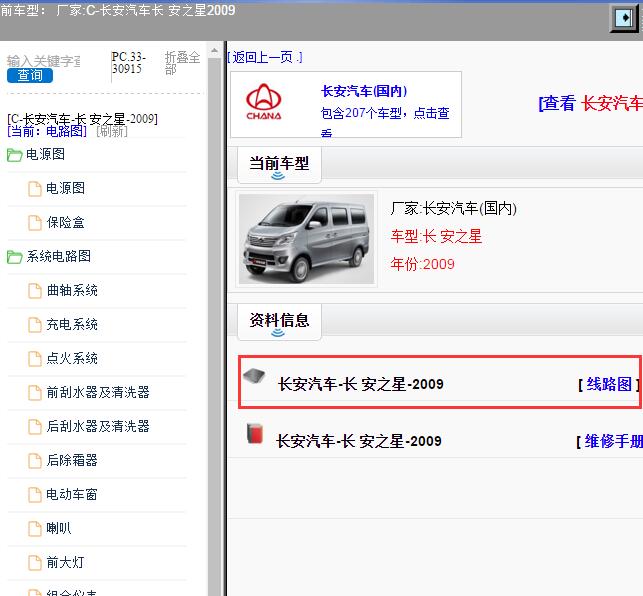The width and height of the screenshot is (643, 596).
Task: Click the document icon beside 曲轴系统
Action: (35, 291)
